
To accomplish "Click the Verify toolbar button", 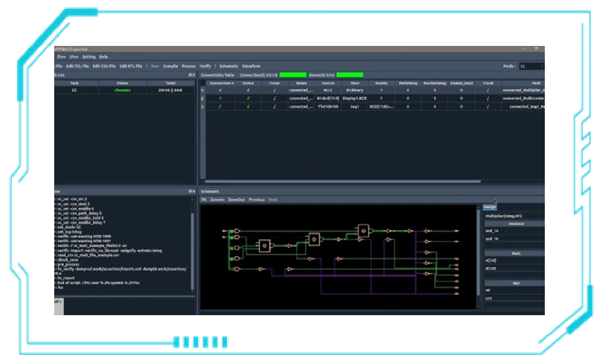I will (205, 66).
